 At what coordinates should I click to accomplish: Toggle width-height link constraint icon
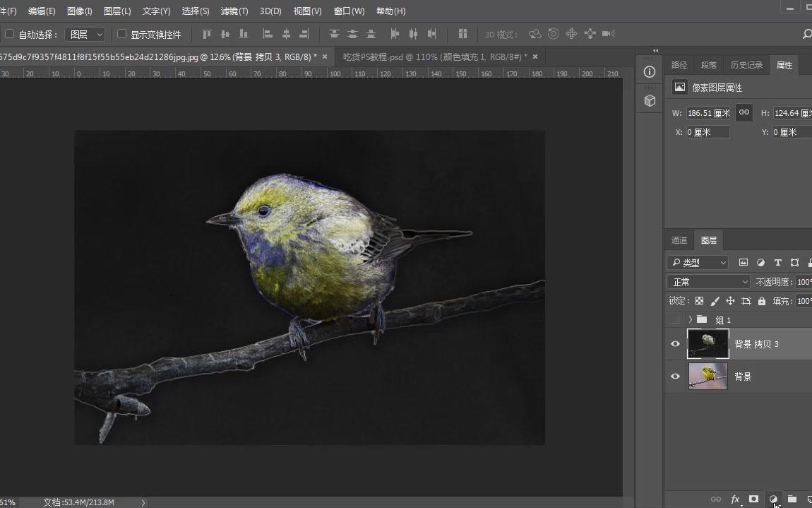(744, 112)
